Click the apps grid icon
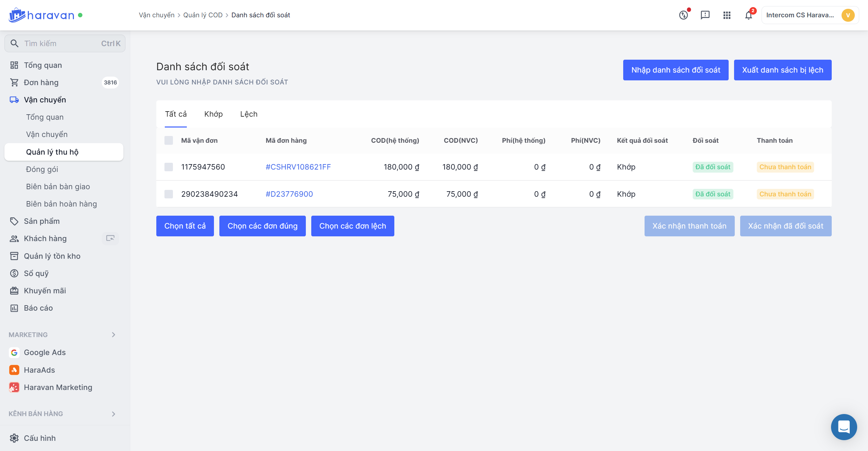 [x=727, y=15]
